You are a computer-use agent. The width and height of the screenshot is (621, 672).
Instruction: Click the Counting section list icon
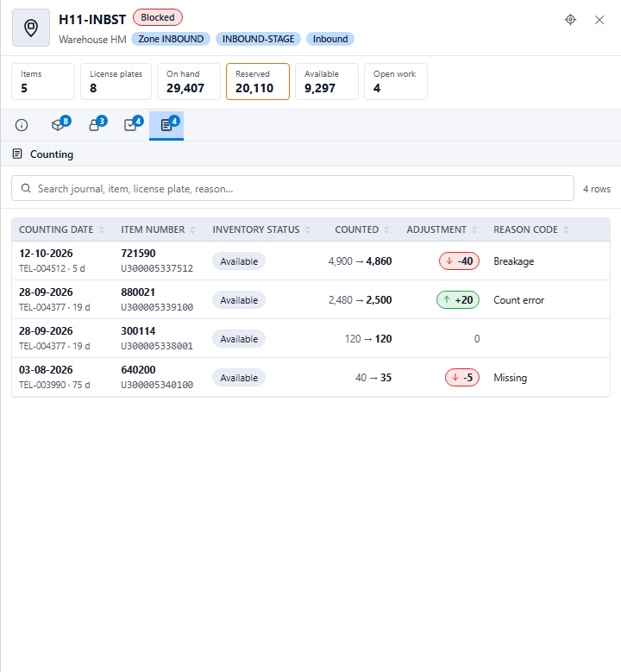click(x=17, y=154)
